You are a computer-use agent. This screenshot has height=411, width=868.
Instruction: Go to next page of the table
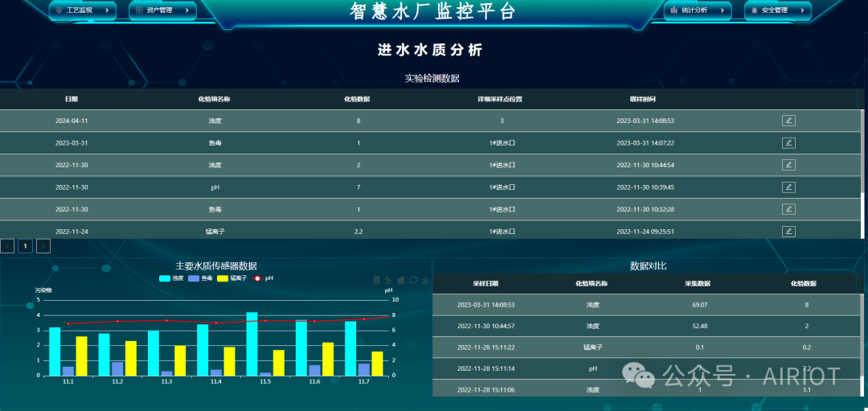click(x=43, y=246)
